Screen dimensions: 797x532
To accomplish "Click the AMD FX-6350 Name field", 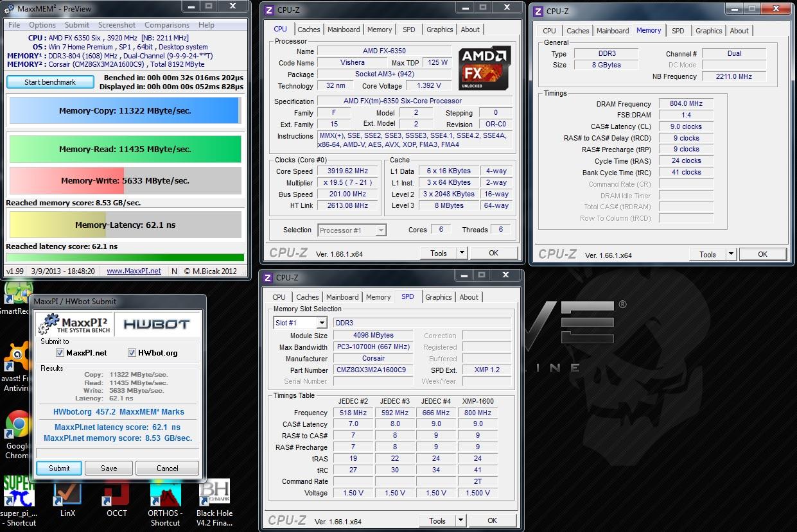I will pos(384,51).
